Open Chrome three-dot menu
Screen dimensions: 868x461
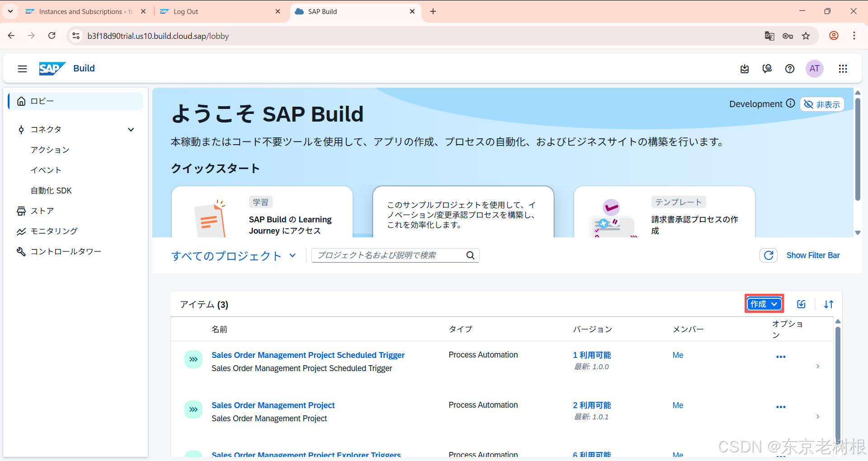(854, 36)
